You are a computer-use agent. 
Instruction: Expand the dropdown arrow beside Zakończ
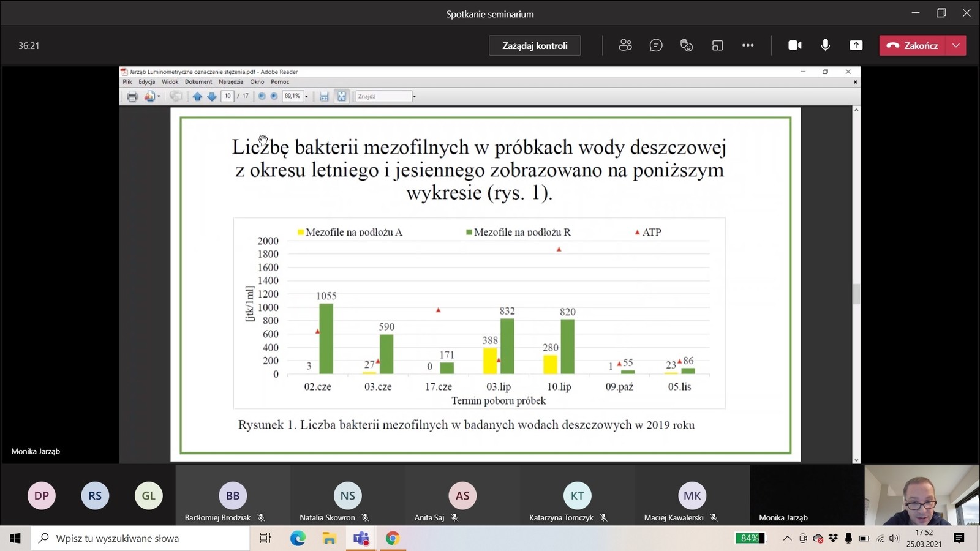(x=956, y=45)
